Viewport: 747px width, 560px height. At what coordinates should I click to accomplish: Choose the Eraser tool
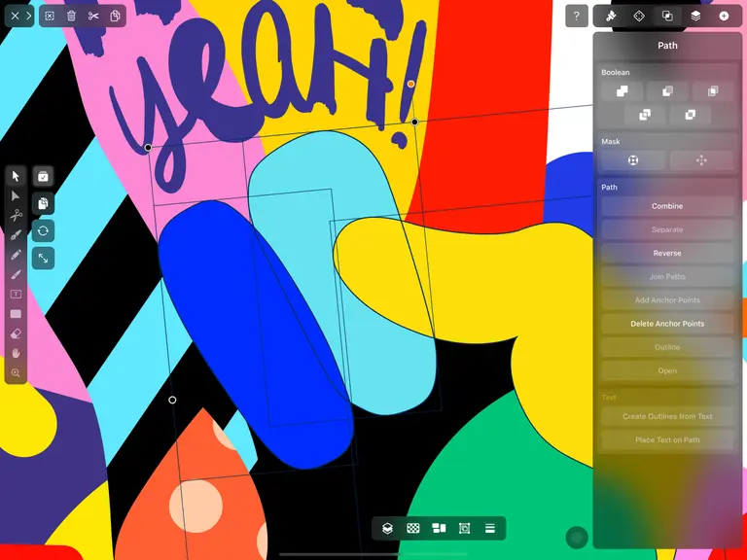coord(16,333)
